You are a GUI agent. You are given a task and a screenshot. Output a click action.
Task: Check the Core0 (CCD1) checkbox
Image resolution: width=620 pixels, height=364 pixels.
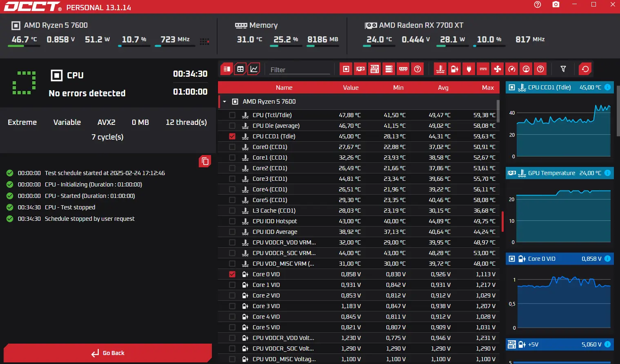coord(232,147)
